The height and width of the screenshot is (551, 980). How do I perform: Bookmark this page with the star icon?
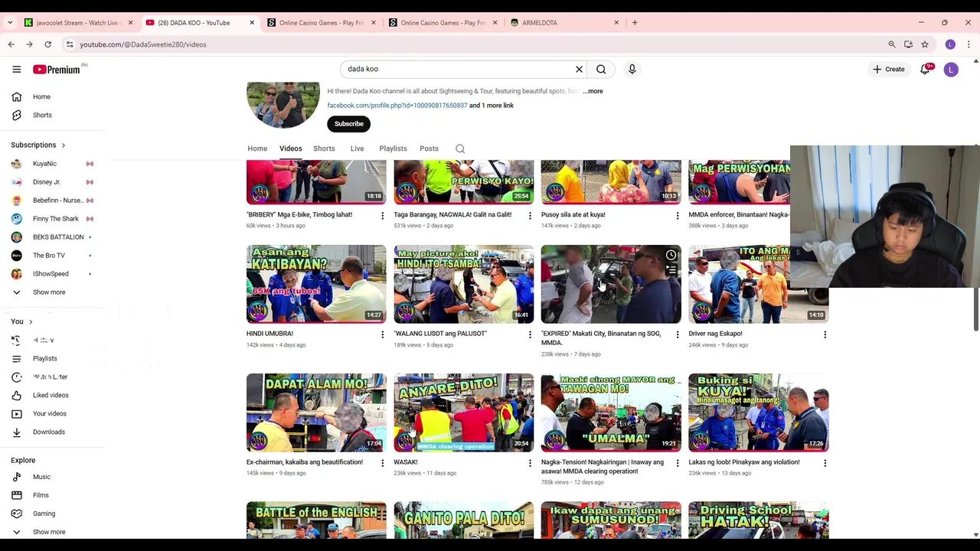[925, 44]
